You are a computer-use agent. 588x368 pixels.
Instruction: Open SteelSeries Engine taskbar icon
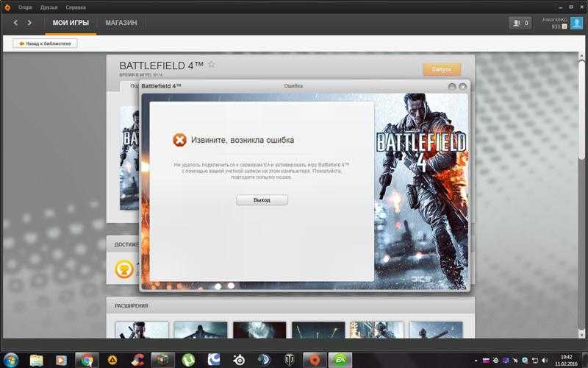(239, 360)
